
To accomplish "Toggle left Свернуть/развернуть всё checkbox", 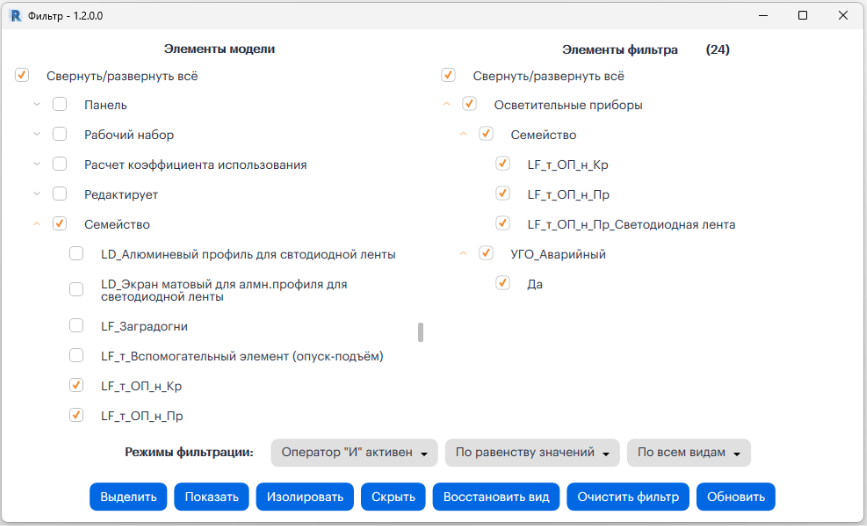I will point(22,75).
